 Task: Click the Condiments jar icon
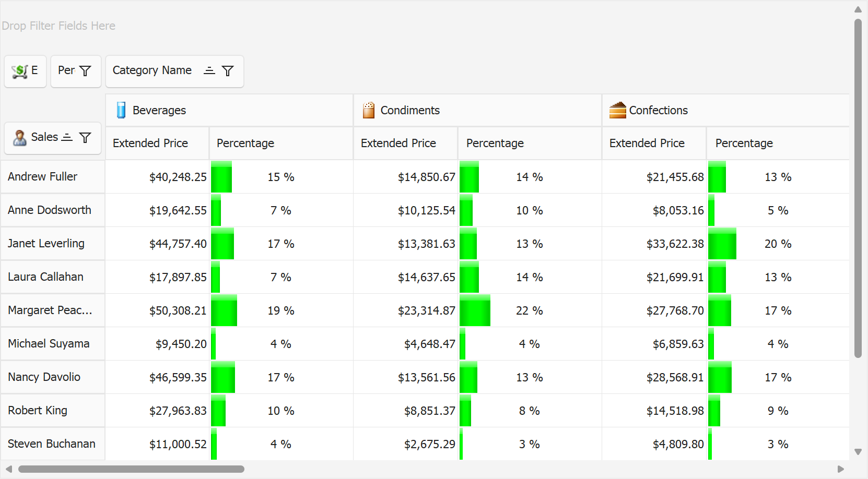coord(369,110)
